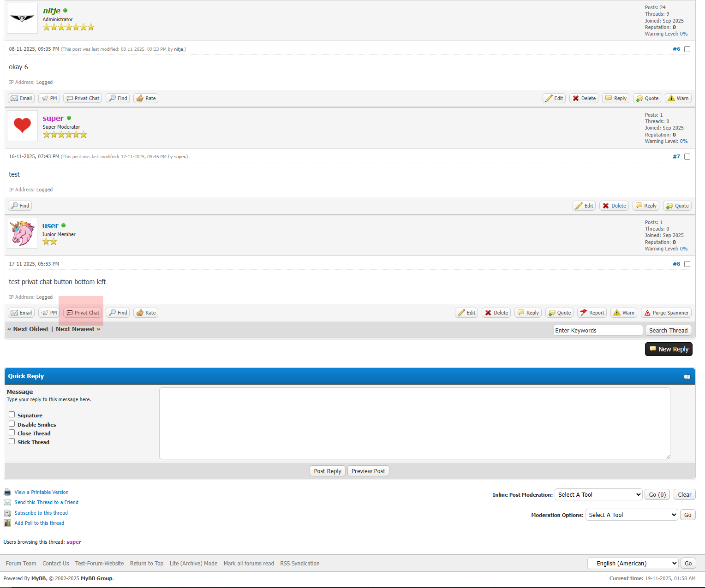Delete post #7 by super
This screenshot has height=588, width=705.
614,206
